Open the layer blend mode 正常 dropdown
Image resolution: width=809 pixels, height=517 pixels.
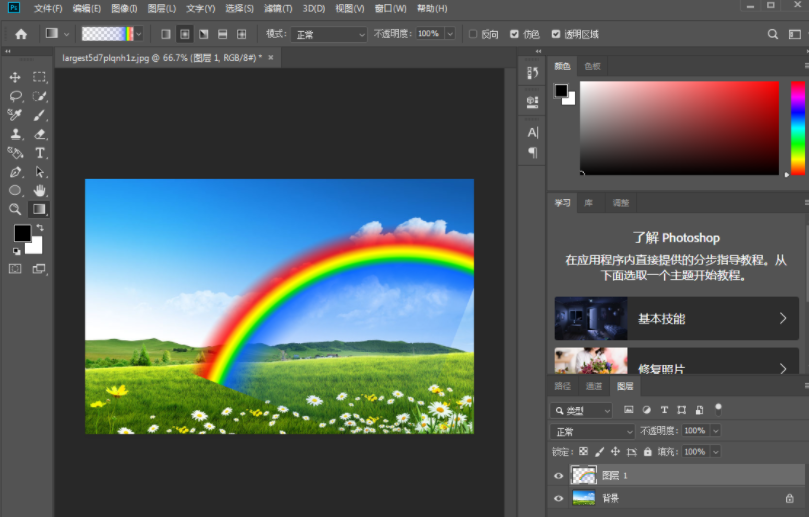pyautogui.click(x=592, y=431)
